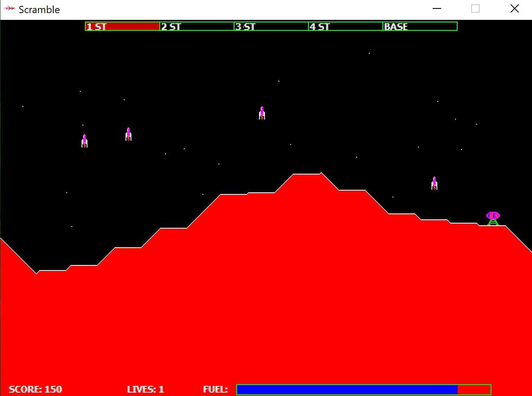532x396 pixels.
Task: Click the rocket second from the left
Action: 128,134
